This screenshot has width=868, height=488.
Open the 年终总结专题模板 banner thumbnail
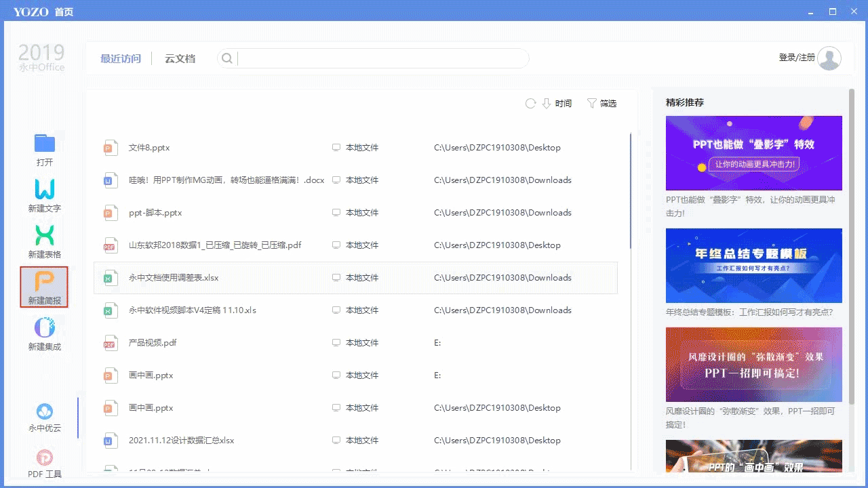pyautogui.click(x=754, y=266)
